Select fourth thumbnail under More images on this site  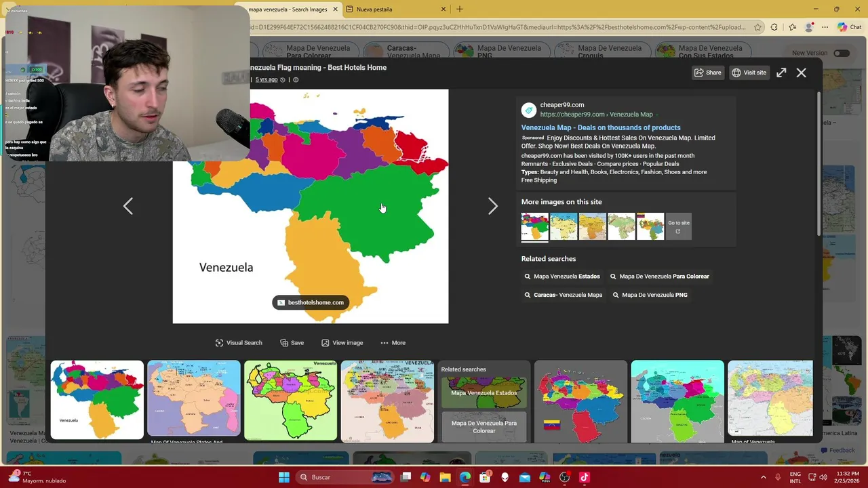621,226
